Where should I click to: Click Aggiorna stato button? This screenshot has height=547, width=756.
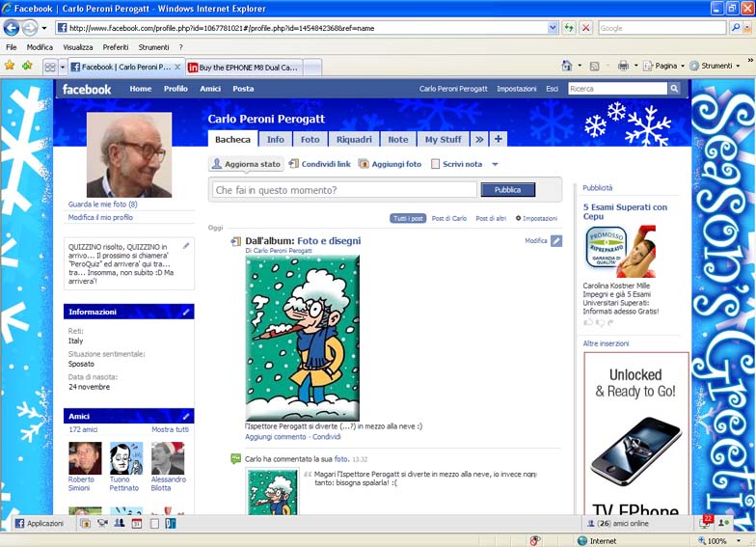[247, 164]
